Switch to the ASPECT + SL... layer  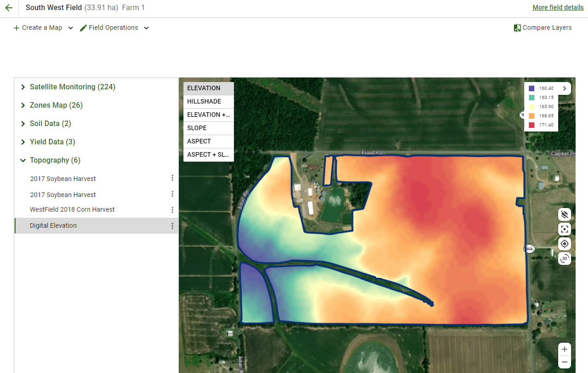(x=209, y=155)
